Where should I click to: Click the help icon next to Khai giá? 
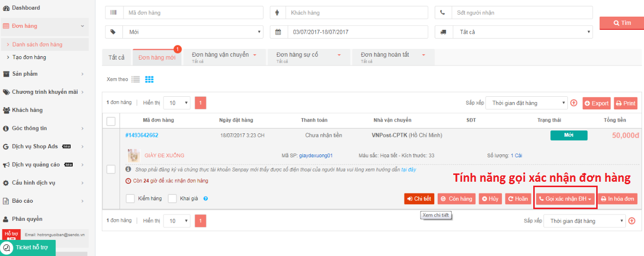pos(205,199)
